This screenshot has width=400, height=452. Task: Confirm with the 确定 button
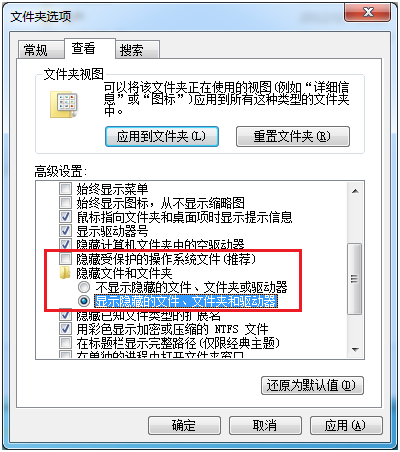[184, 425]
